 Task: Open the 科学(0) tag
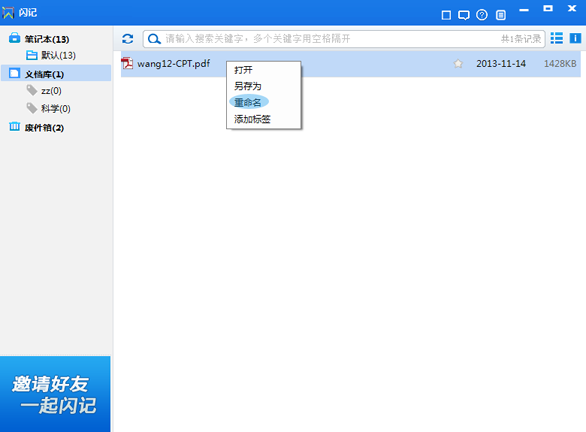[49, 108]
